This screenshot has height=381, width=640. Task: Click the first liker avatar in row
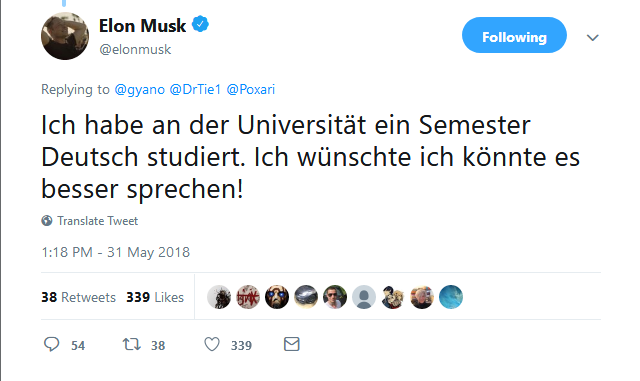click(x=219, y=297)
